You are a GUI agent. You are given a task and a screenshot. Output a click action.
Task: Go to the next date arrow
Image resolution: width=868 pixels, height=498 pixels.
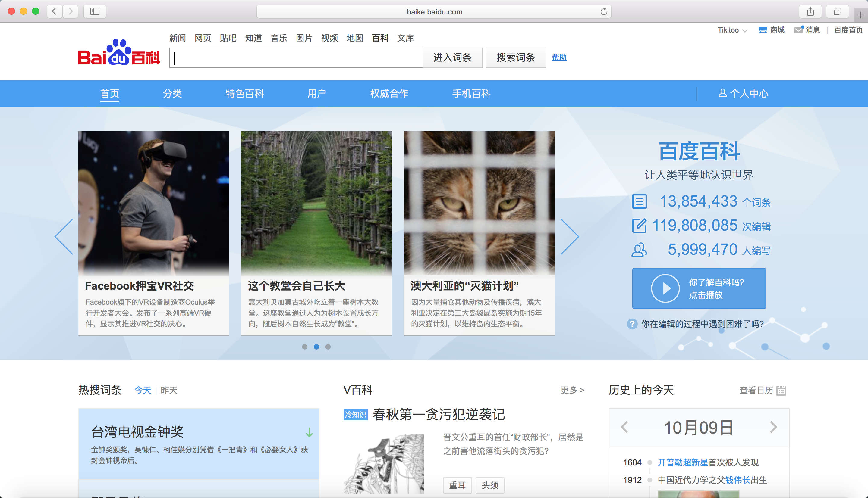773,427
